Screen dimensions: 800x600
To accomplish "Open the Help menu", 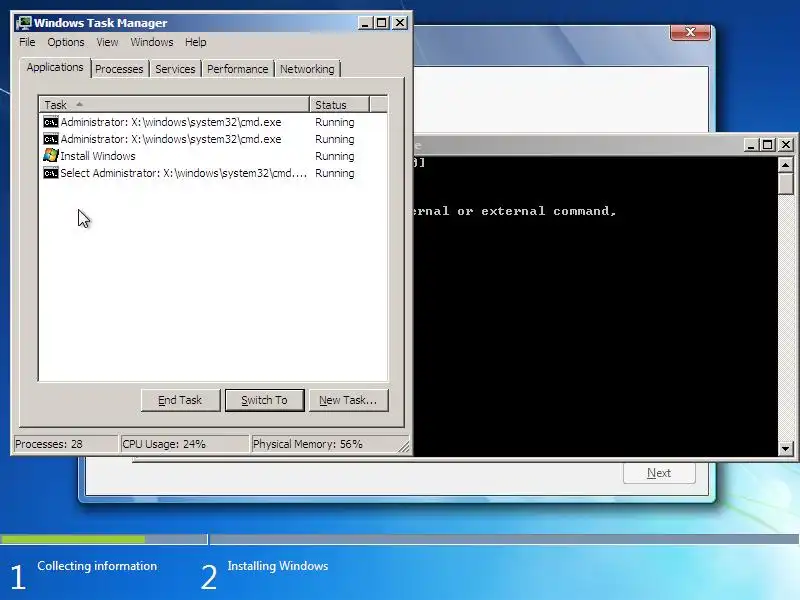I will [x=195, y=42].
